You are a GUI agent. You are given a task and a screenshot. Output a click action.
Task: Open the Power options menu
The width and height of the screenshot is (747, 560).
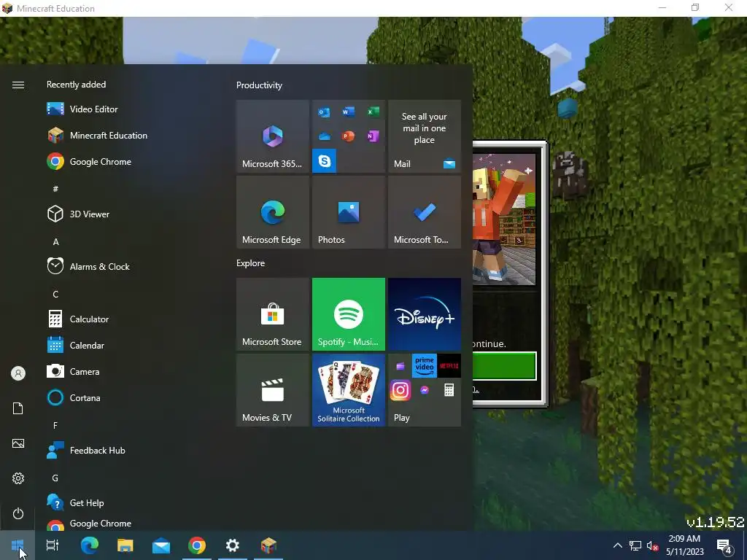18,513
